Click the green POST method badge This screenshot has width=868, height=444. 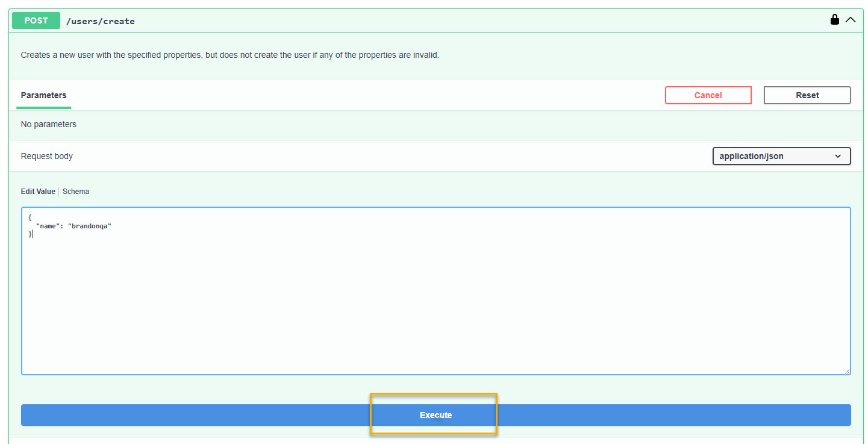pyautogui.click(x=36, y=20)
